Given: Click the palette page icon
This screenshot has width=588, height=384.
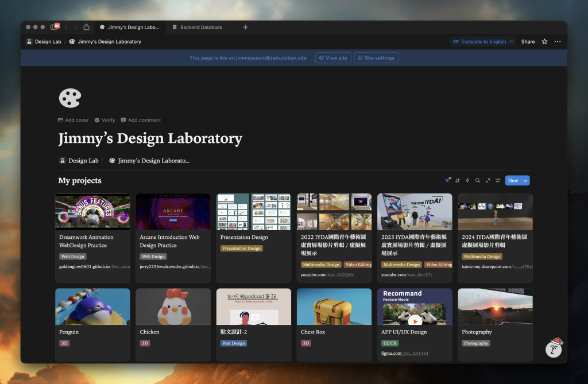Looking at the screenshot, I should (70, 98).
